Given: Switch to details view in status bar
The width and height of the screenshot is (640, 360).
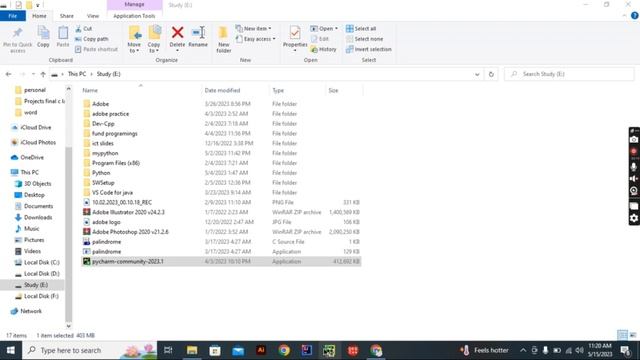Looking at the screenshot, I should pyautogui.click(x=622, y=335).
